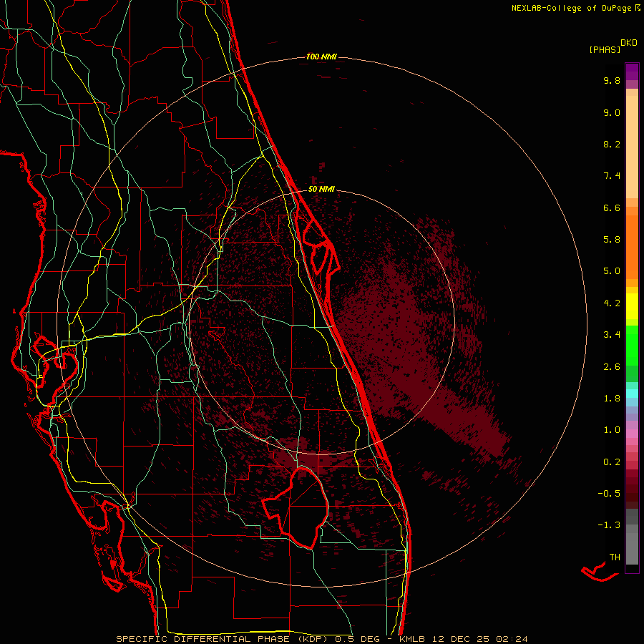Pick the bright green band of the color scale

632,345
